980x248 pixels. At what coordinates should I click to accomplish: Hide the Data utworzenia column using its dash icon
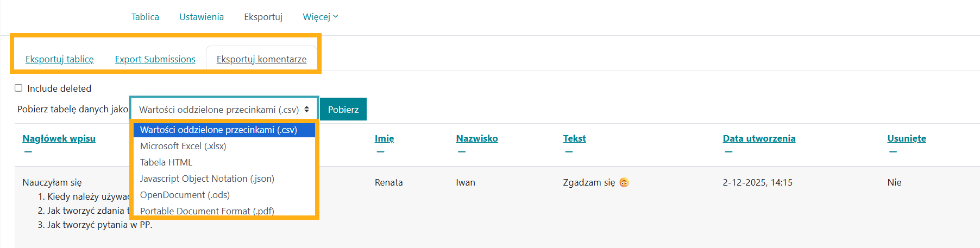click(728, 152)
